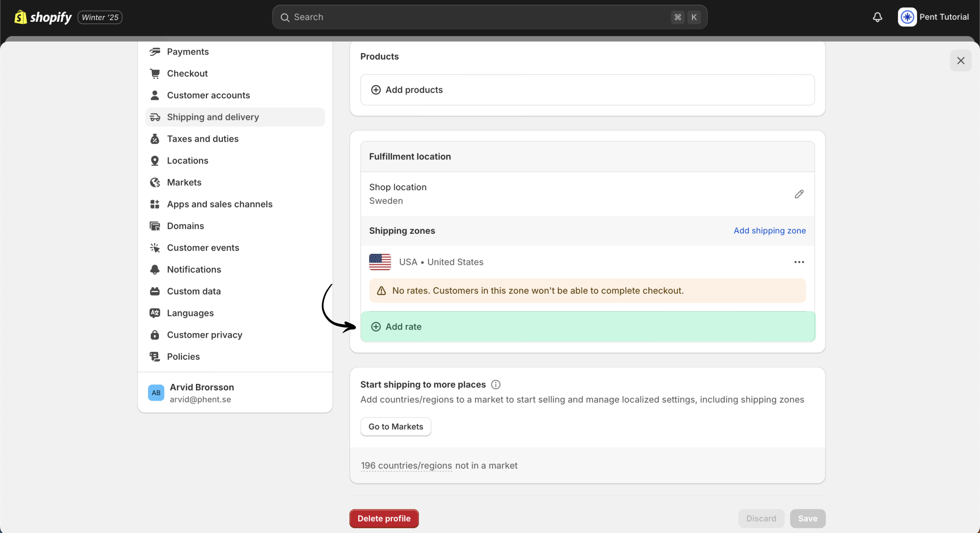Click the Checkout cart icon
Screen dimensions: 980x533
(x=155, y=74)
